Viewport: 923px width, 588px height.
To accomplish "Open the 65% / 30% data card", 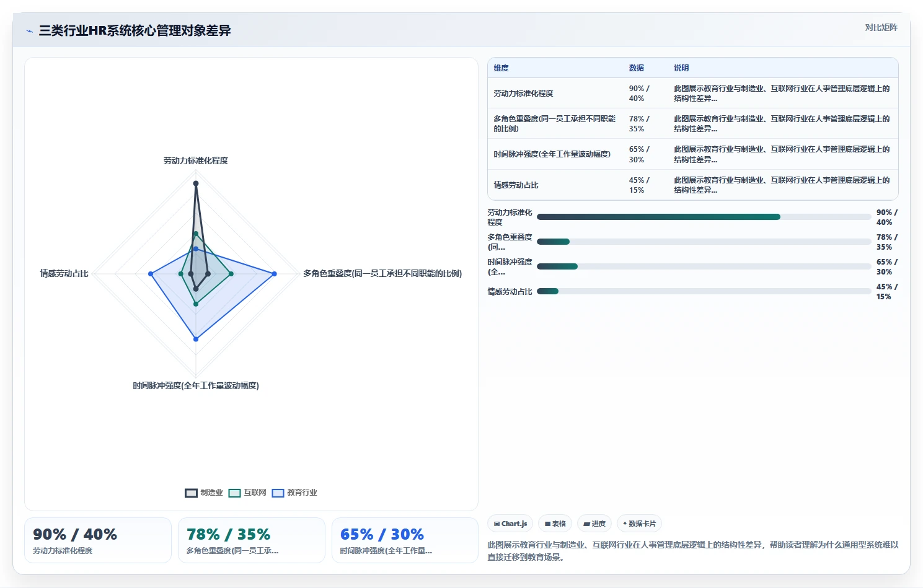I will coord(405,540).
